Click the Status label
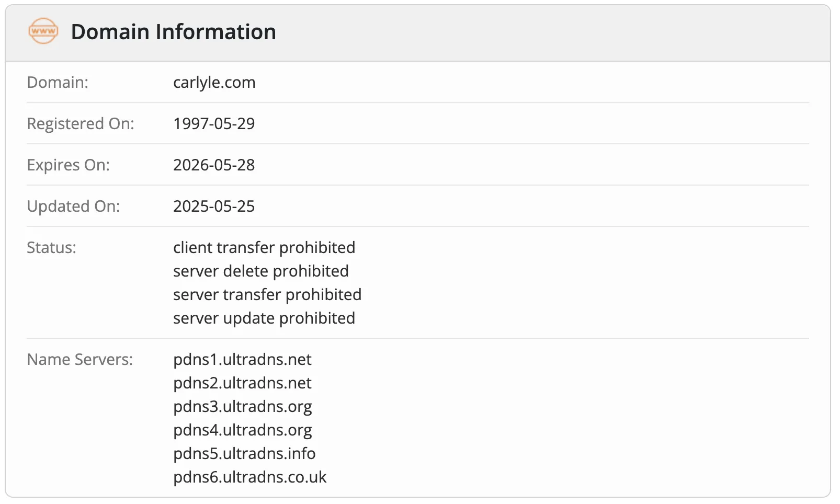840x504 pixels. tap(51, 247)
